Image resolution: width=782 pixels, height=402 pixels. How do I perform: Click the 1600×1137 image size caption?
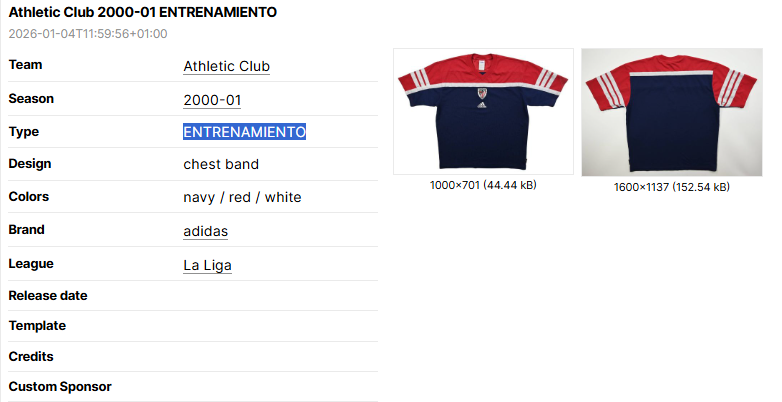pyautogui.click(x=672, y=187)
